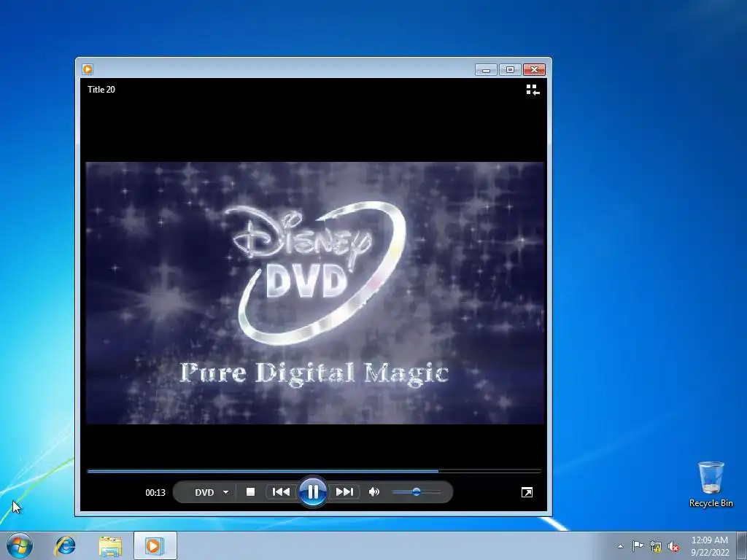Seek on the playback progress bar

pos(314,471)
